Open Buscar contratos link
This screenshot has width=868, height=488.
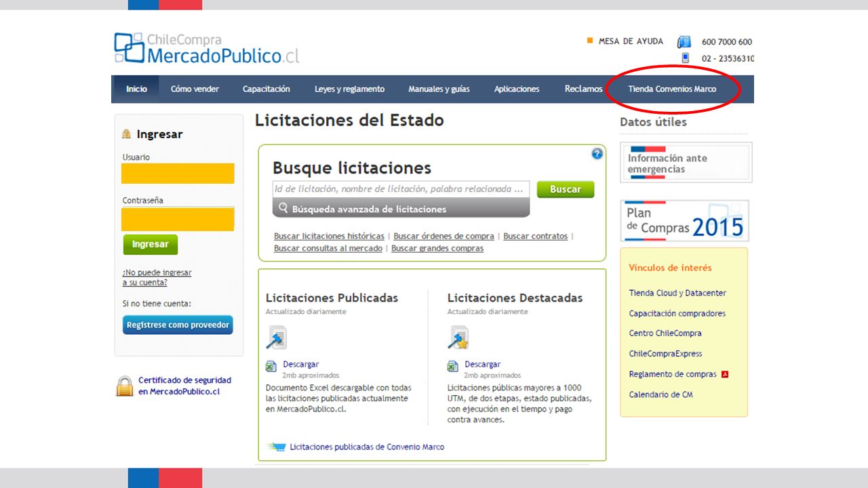coord(535,236)
